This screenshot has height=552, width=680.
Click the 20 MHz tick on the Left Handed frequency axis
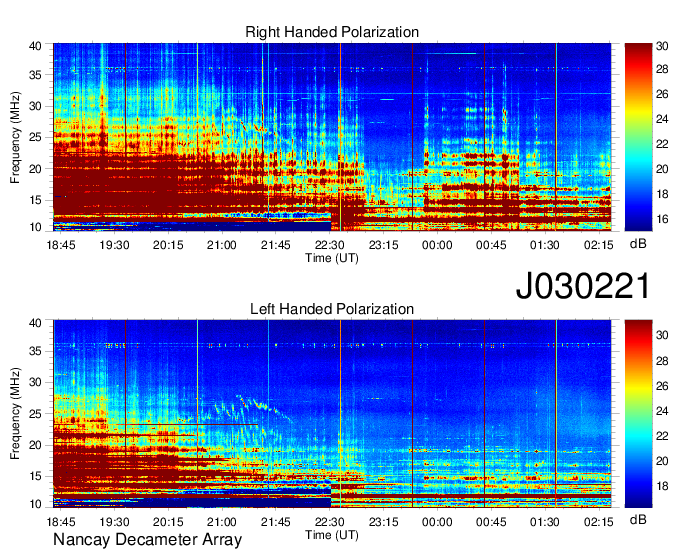click(x=35, y=445)
